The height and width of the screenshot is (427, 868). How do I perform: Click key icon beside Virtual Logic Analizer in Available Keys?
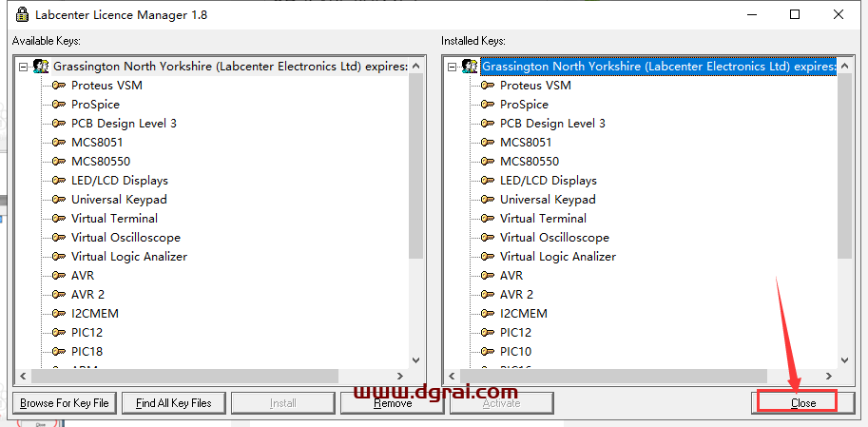click(x=59, y=257)
